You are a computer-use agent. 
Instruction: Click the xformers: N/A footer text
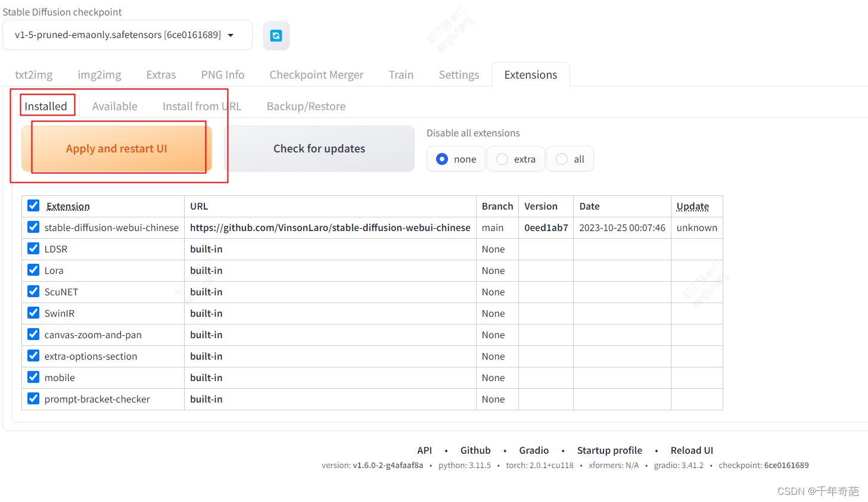pyautogui.click(x=614, y=465)
